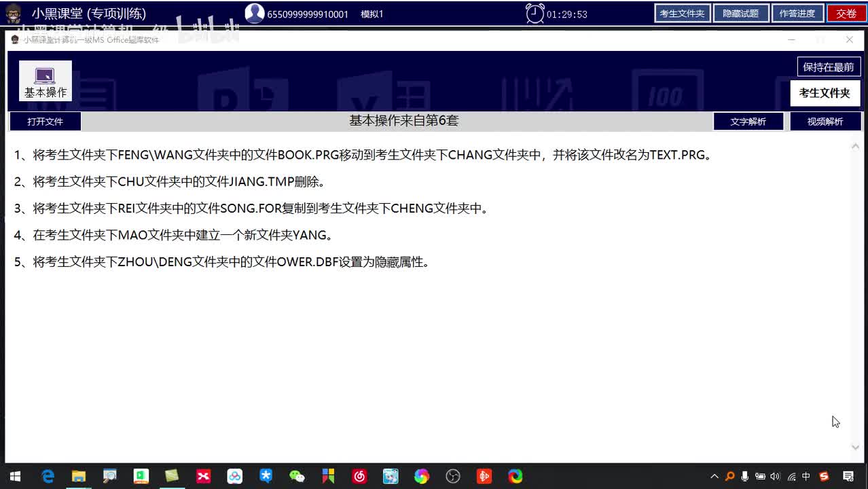Image resolution: width=868 pixels, height=489 pixels.
Task: Switch the 中 input method indicator
Action: tap(806, 476)
